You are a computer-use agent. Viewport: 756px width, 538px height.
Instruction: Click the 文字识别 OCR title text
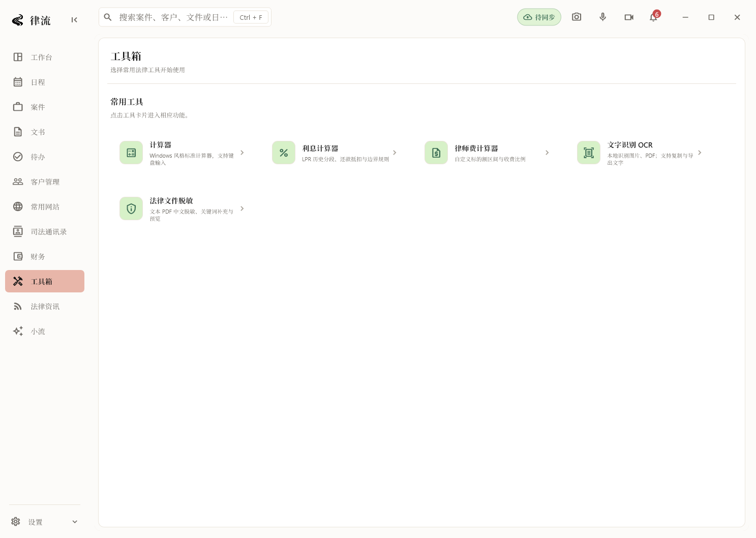[630, 145]
